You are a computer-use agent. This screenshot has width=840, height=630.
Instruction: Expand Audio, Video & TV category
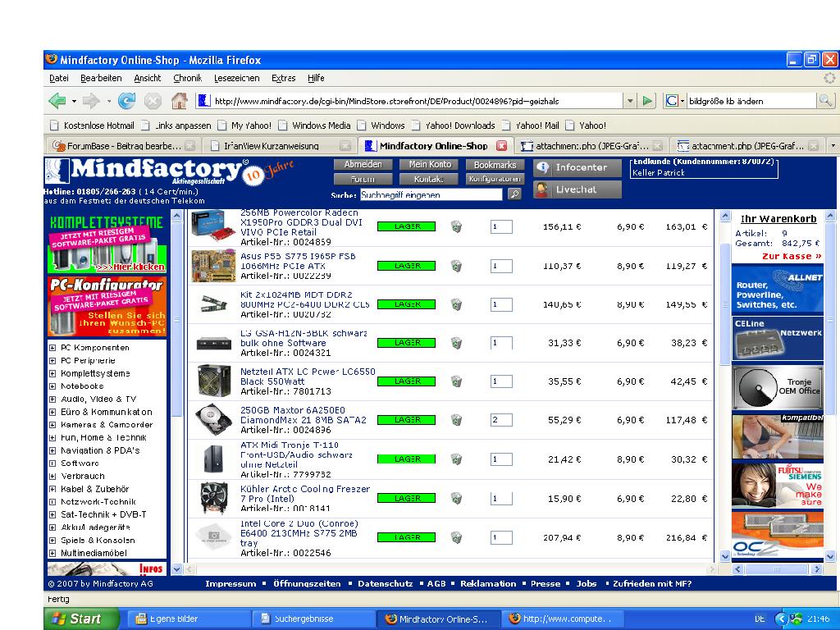tap(52, 399)
